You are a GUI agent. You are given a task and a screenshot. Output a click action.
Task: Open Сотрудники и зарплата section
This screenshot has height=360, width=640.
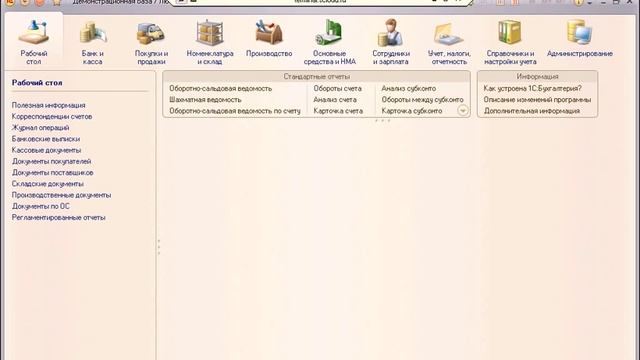coord(391,42)
